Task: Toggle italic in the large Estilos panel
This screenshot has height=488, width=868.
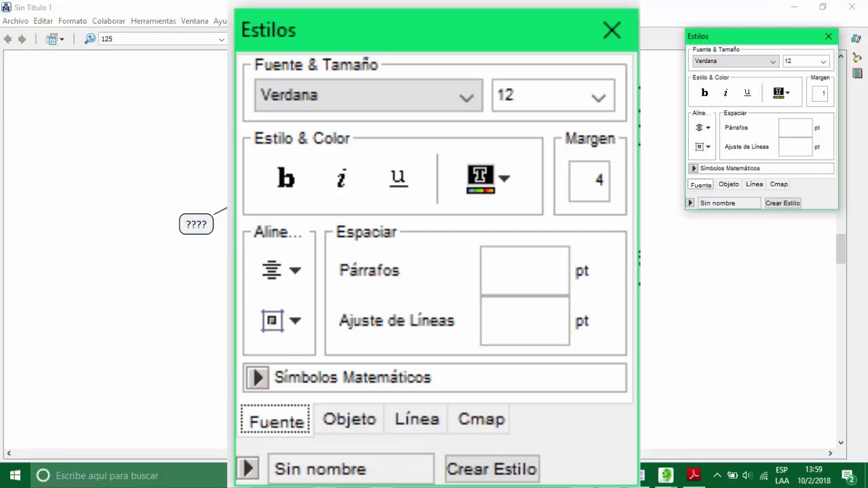Action: (x=342, y=178)
